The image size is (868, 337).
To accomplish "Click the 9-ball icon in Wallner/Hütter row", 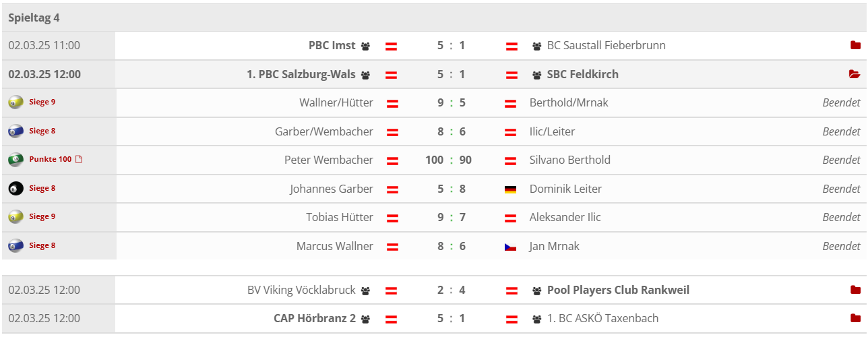I will [x=15, y=102].
